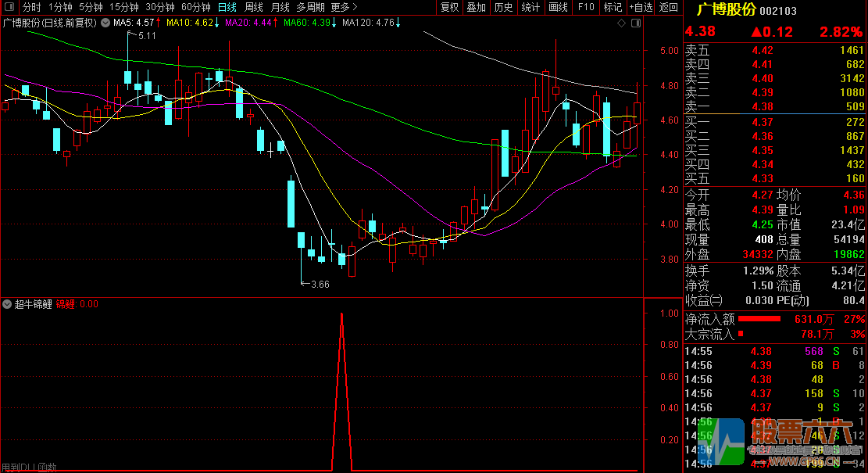Expand the MA indicator dropdown arrow
Viewport: 868px width, 473px height.
coord(106,23)
